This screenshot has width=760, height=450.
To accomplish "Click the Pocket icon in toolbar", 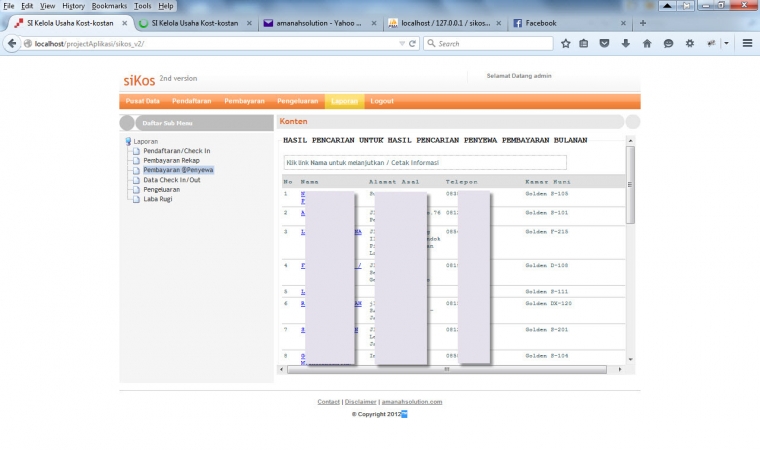I will click(x=605, y=43).
